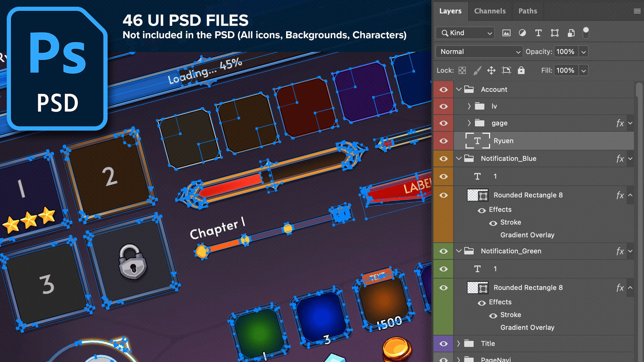Image resolution: width=644 pixels, height=362 pixels.
Task: Click the type layer filter icon
Action: click(538, 33)
